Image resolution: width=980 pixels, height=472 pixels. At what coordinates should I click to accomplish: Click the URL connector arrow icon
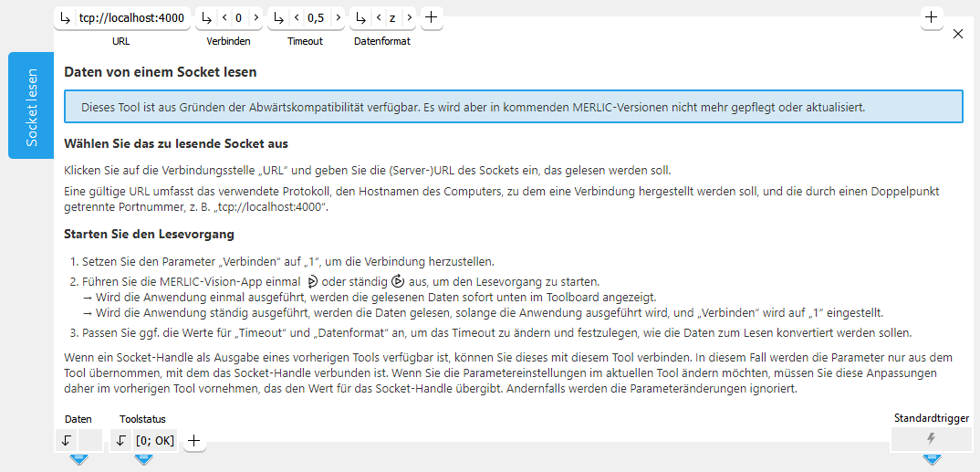click(x=65, y=17)
